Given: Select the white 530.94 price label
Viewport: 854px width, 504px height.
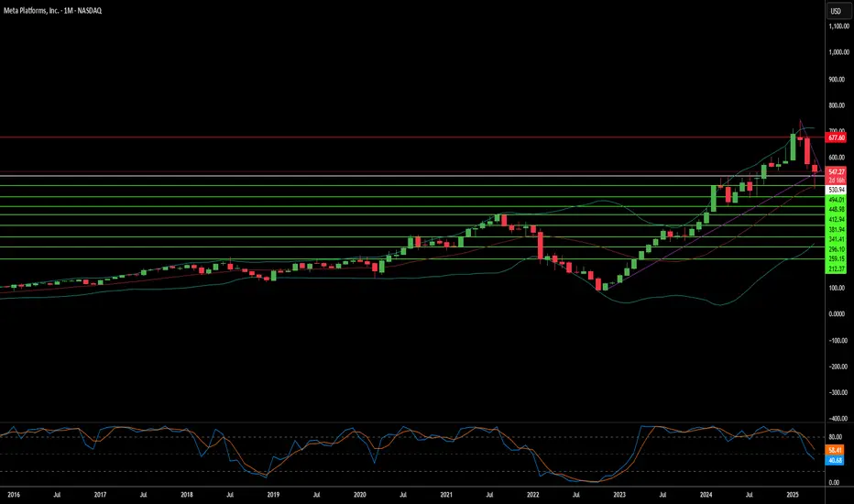Looking at the screenshot, I should pos(836,190).
